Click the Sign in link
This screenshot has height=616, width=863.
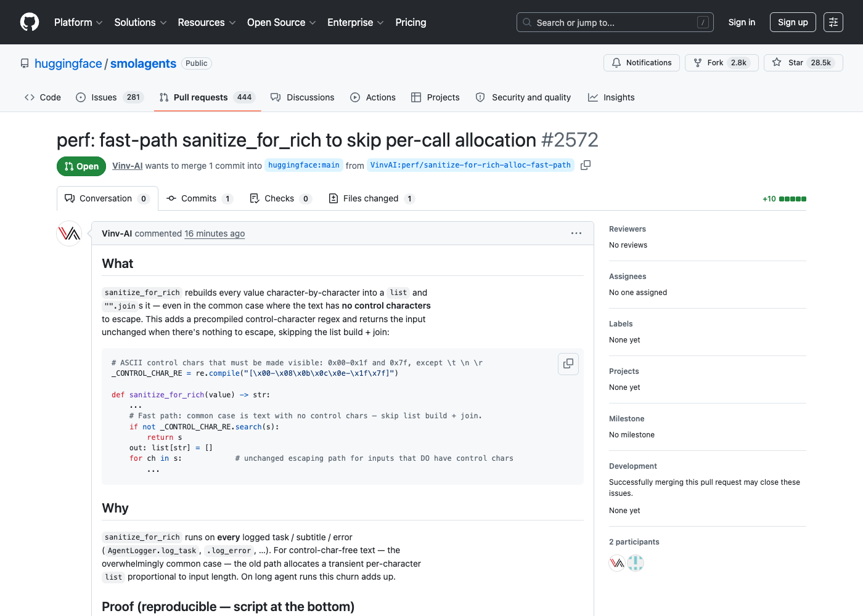pos(742,22)
